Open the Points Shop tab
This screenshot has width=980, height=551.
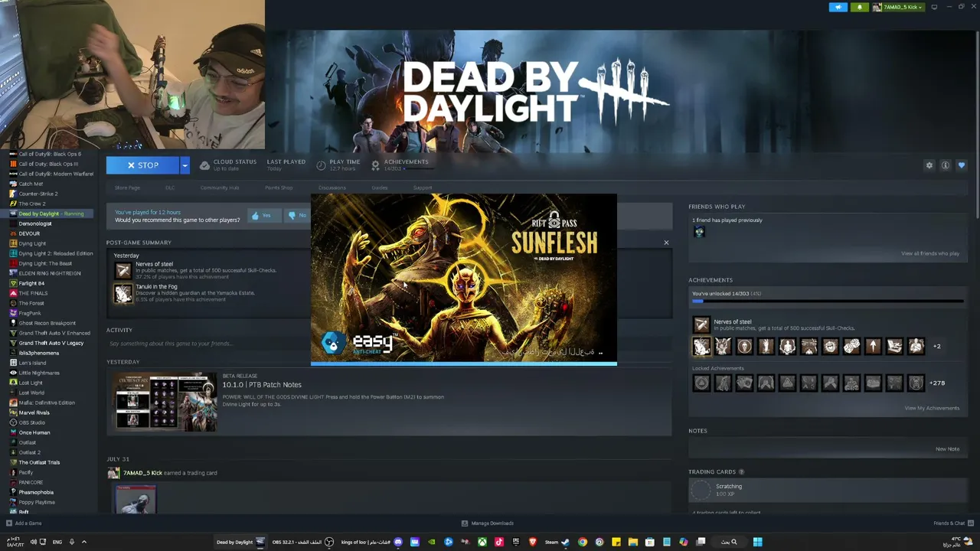coord(279,187)
